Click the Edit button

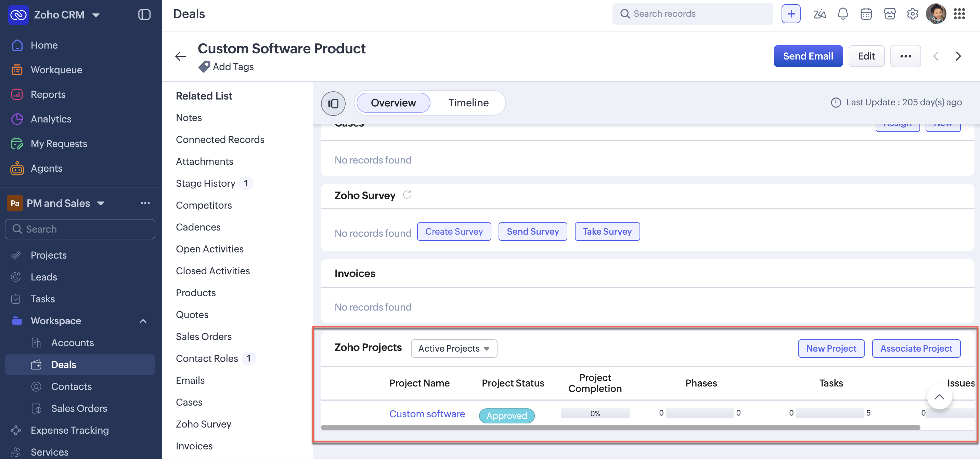click(866, 56)
